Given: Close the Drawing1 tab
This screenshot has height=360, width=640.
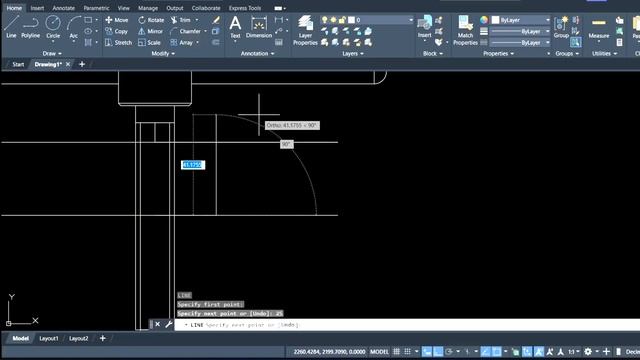Looking at the screenshot, I should click(68, 64).
